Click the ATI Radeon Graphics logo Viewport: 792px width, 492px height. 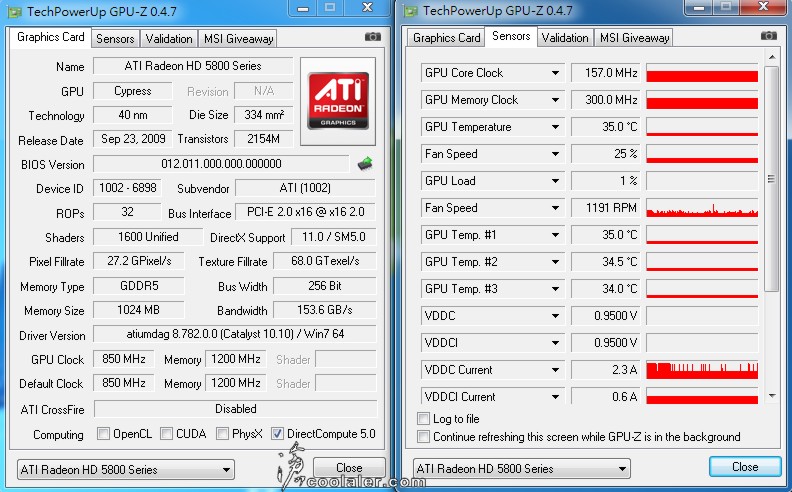tap(338, 101)
